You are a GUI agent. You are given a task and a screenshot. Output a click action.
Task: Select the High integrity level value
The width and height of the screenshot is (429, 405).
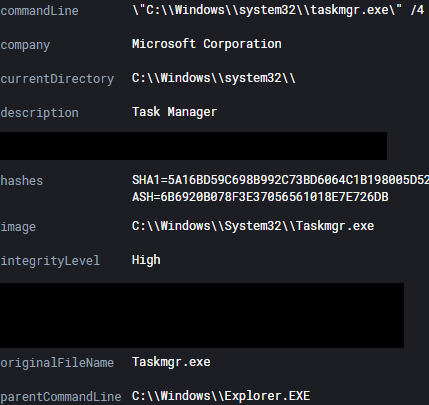pos(146,260)
